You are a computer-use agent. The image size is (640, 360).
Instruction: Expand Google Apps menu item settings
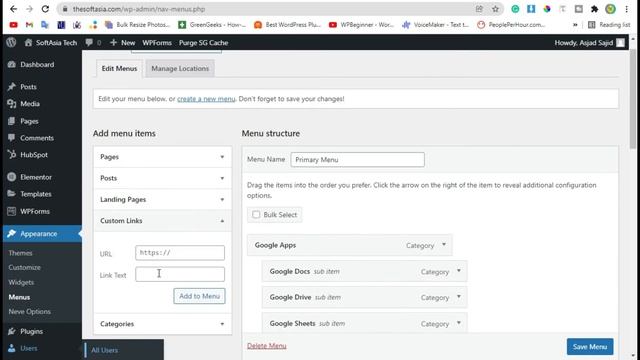[444, 245]
